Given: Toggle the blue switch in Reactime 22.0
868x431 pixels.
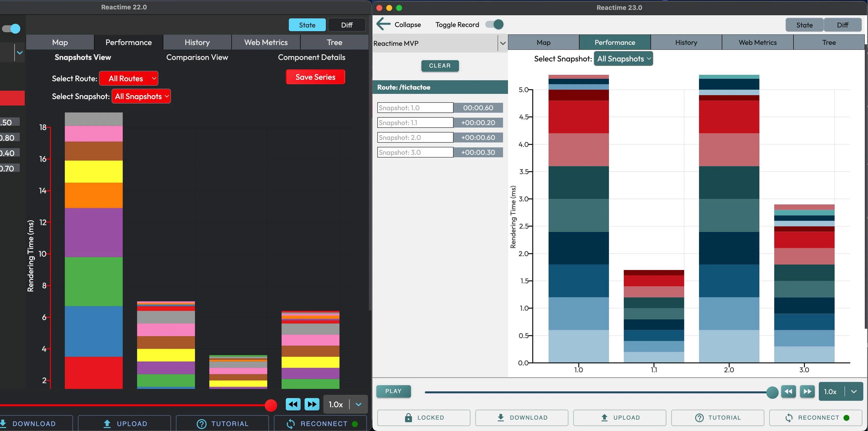Looking at the screenshot, I should point(11,29).
